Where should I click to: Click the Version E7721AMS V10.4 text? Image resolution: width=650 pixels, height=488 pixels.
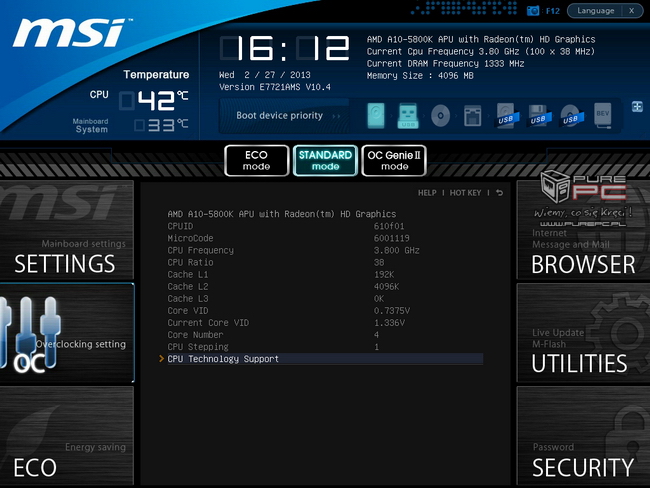point(274,87)
